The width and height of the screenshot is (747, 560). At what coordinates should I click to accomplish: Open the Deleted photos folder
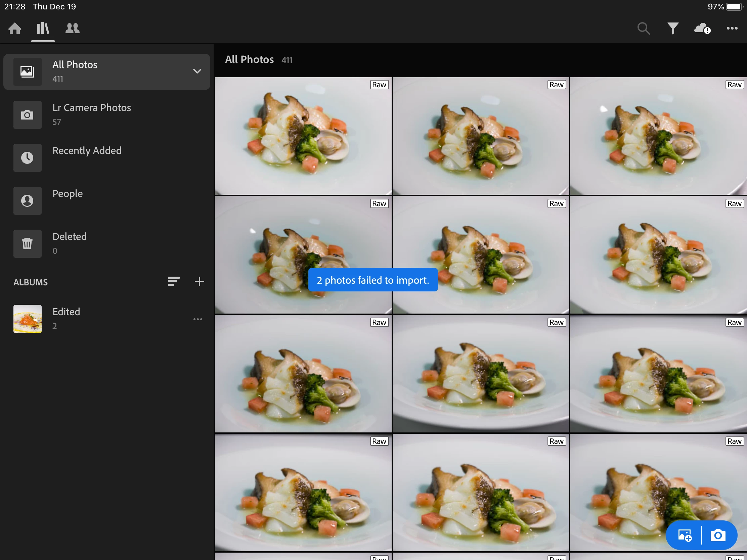[69, 243]
